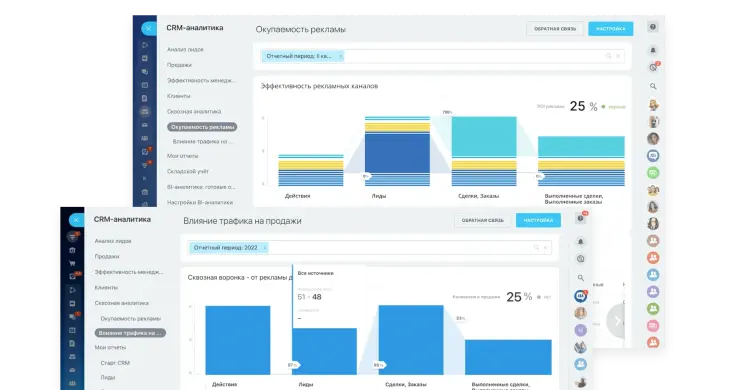
Task: Click filter magnifier in 'Отчетный период: 2022' field
Action: click(x=536, y=247)
